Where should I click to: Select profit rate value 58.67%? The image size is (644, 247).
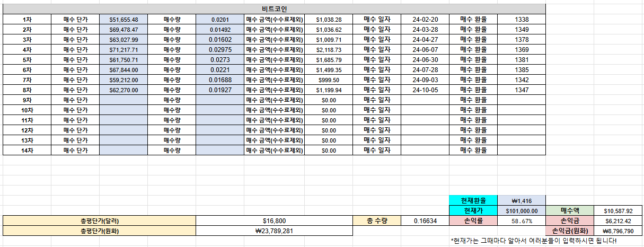[522, 221]
